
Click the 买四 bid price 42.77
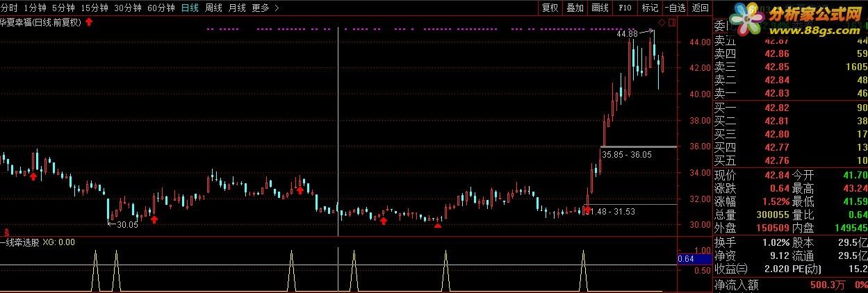pos(776,147)
